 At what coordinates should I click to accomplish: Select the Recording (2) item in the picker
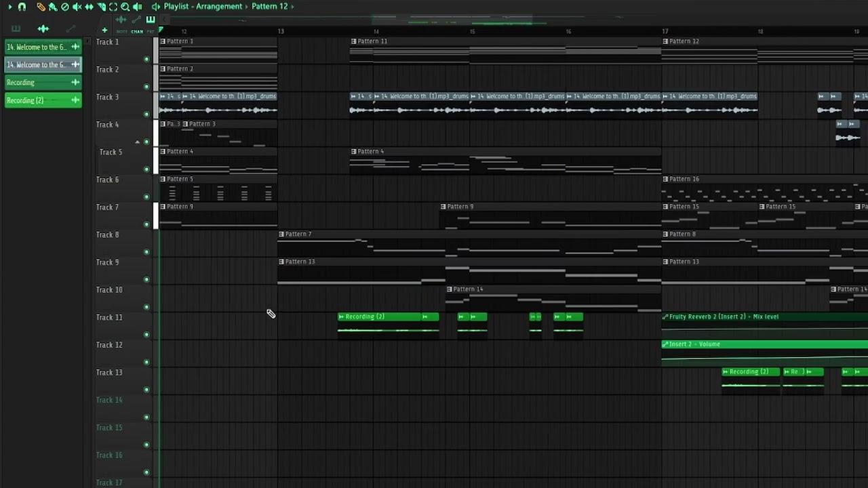point(42,100)
